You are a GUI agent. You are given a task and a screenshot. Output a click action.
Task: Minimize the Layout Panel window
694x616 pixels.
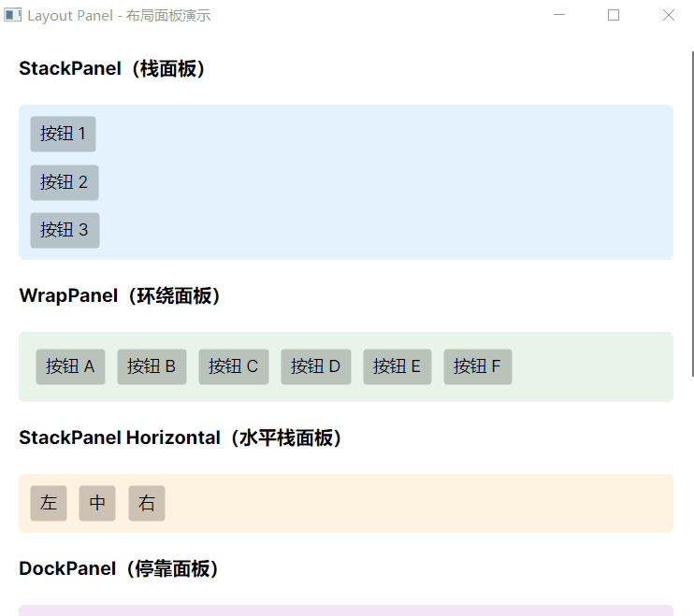559,15
